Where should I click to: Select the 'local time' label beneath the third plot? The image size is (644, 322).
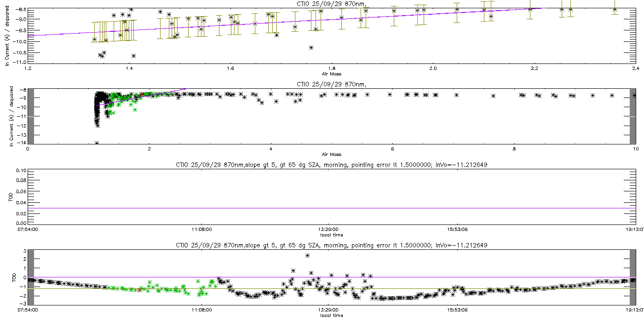331,235
